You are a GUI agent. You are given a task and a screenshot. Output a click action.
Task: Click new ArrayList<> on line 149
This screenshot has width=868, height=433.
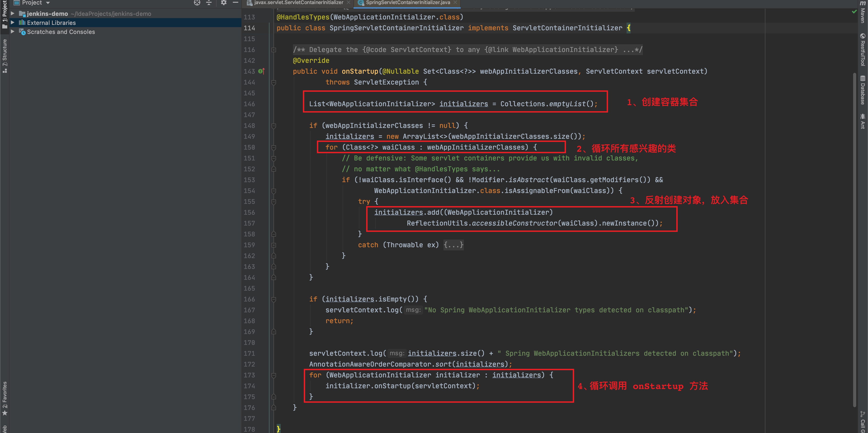click(x=416, y=136)
